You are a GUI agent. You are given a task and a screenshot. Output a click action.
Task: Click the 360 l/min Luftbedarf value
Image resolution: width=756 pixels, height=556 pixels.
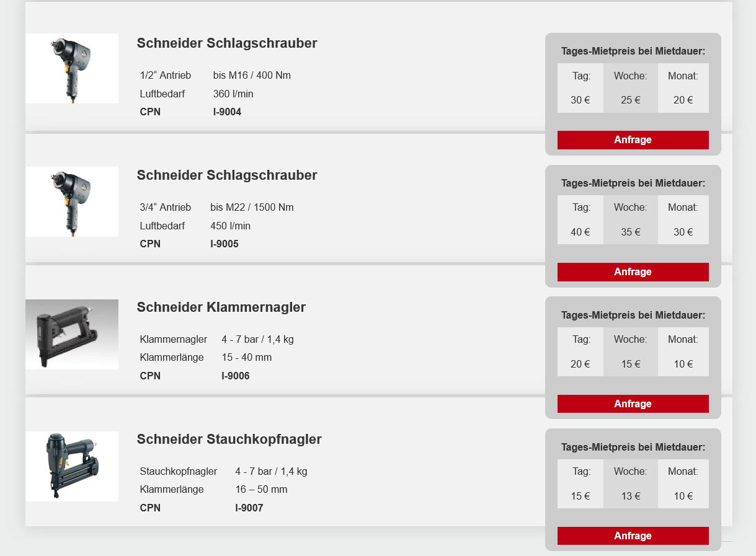click(x=233, y=94)
